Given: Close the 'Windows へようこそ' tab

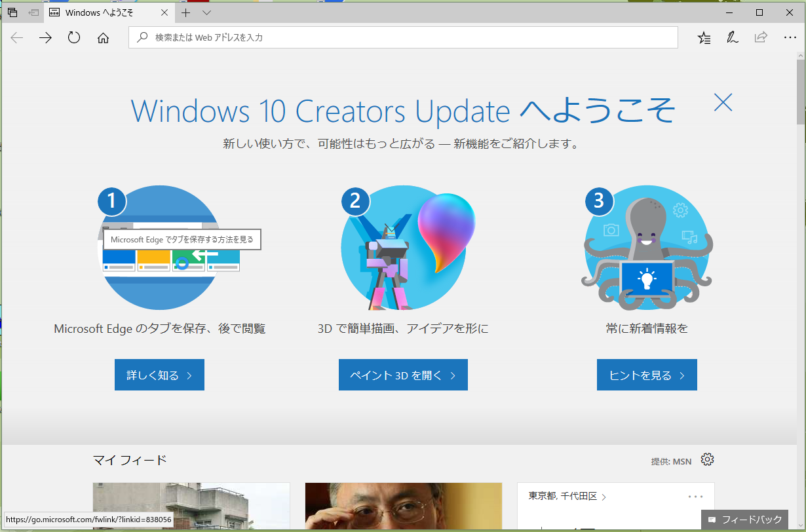Looking at the screenshot, I should 164,12.
